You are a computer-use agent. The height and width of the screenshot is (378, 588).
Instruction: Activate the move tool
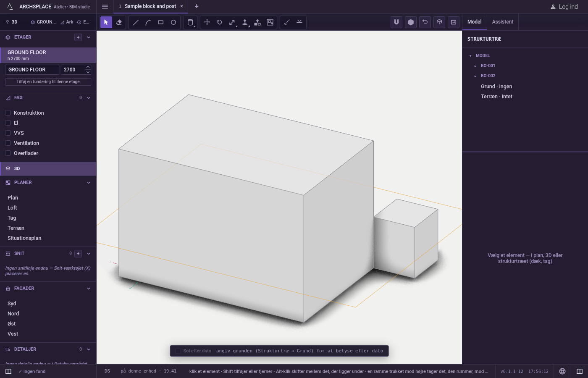[207, 22]
